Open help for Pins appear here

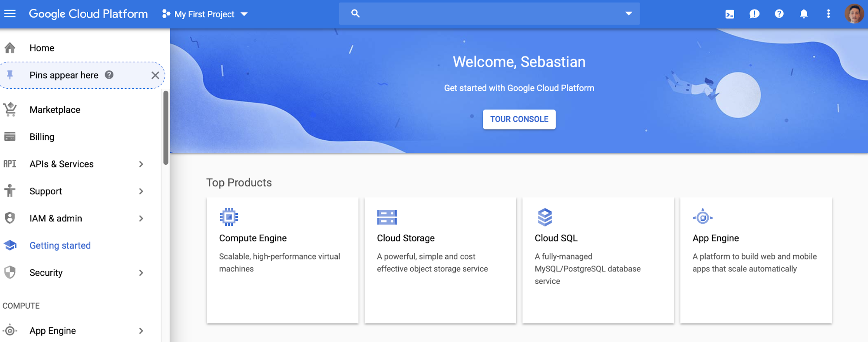point(109,75)
